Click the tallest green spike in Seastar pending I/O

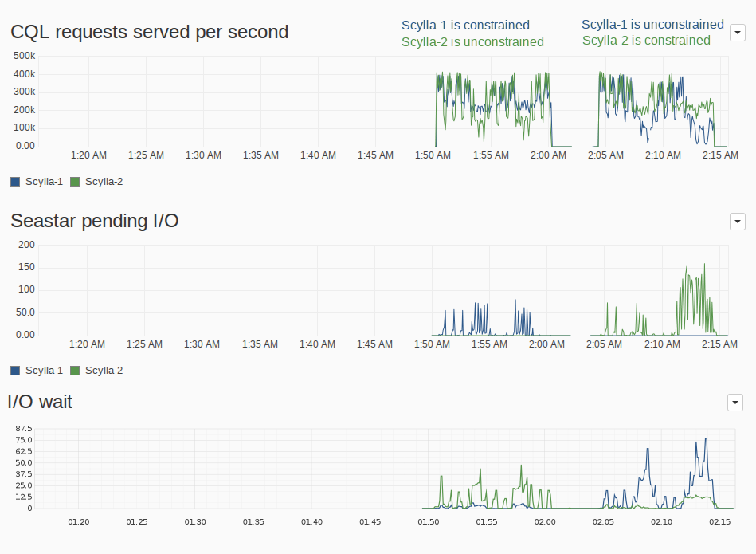(704, 265)
